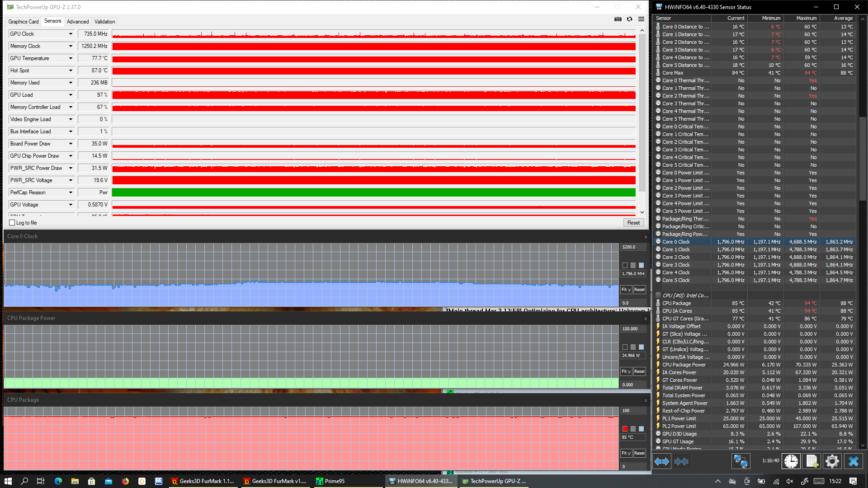Click the HWiNFO clock reset timer icon
The image size is (868, 488).
pos(791,461)
